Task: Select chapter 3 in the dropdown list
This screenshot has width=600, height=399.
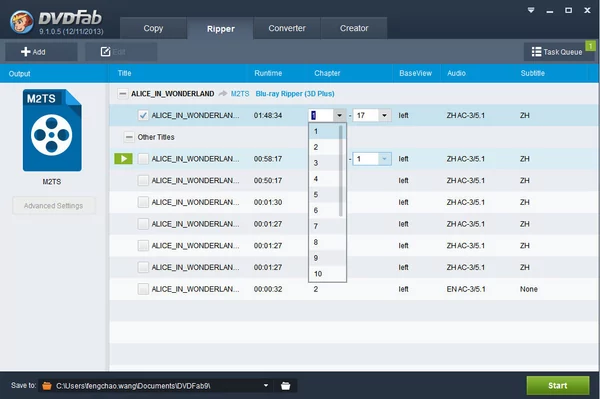Action: (x=324, y=163)
